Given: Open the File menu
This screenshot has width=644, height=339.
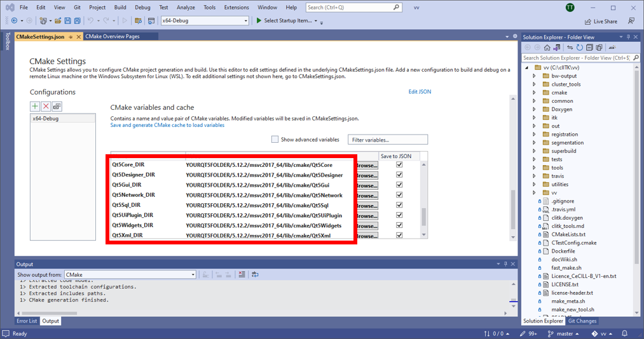Looking at the screenshot, I should point(24,8).
